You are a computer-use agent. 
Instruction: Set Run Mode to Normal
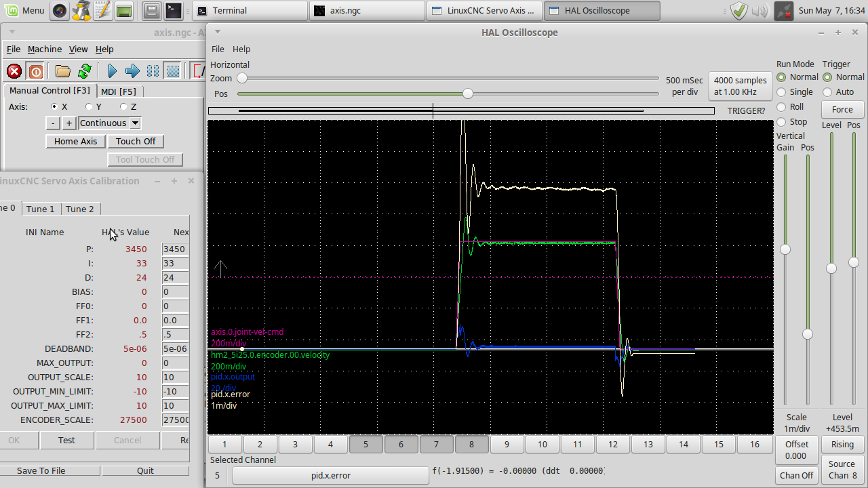tap(781, 77)
